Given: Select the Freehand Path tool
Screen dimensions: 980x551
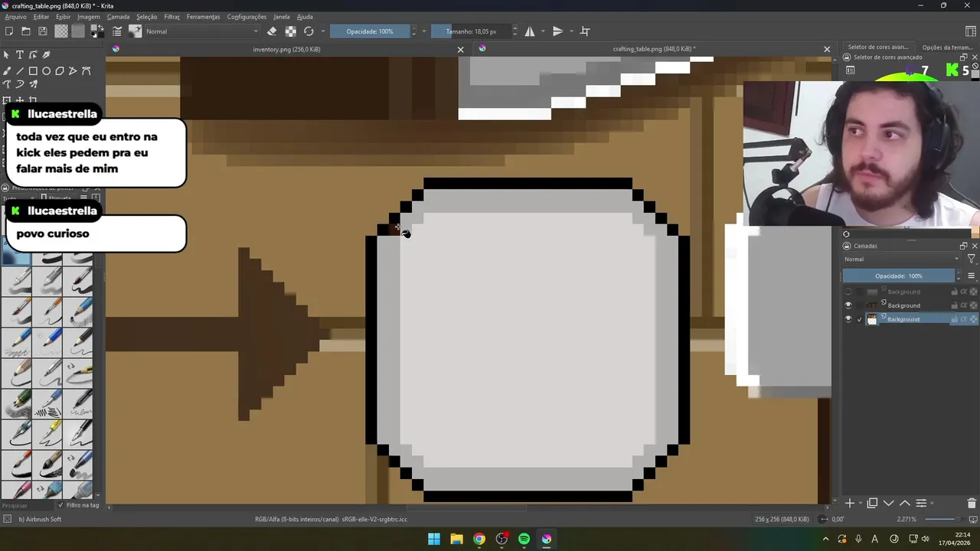Looking at the screenshot, I should (7, 84).
